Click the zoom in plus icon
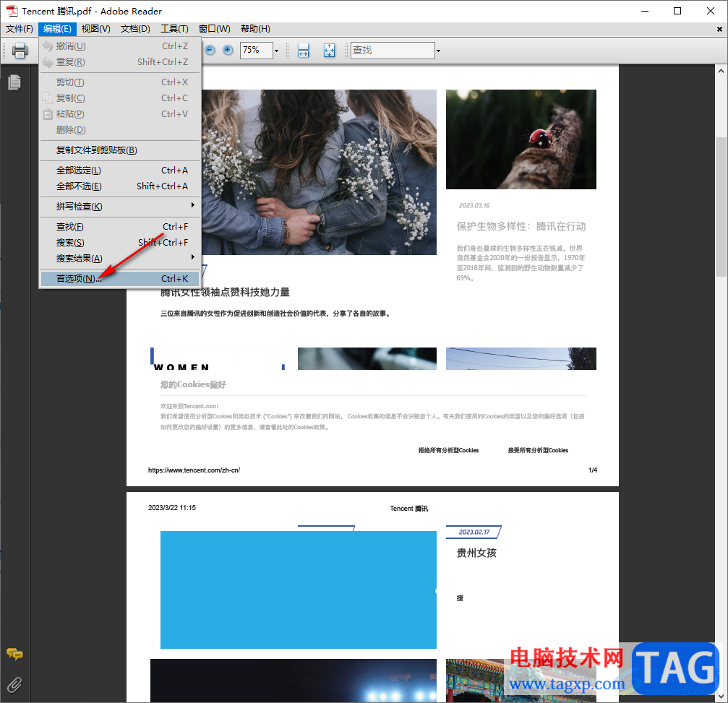 pos(228,50)
